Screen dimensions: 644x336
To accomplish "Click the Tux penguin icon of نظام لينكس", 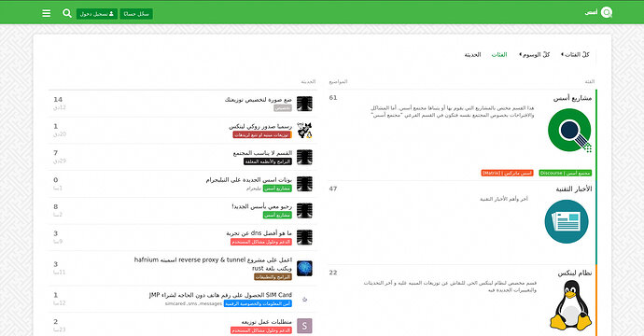I will [571, 305].
